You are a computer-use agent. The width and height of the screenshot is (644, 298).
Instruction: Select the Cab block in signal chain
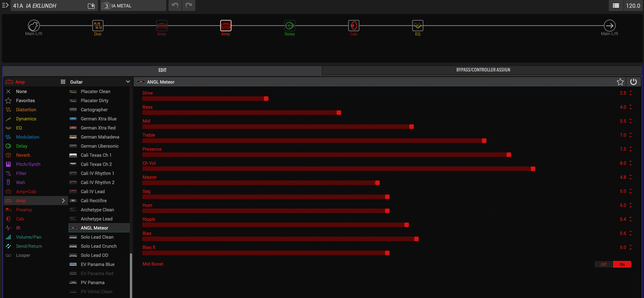tap(353, 25)
